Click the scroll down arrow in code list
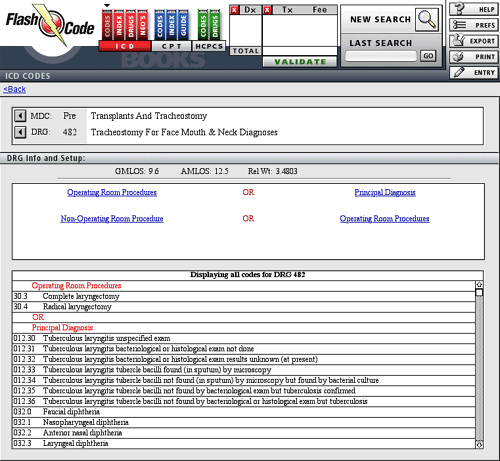 click(x=479, y=444)
